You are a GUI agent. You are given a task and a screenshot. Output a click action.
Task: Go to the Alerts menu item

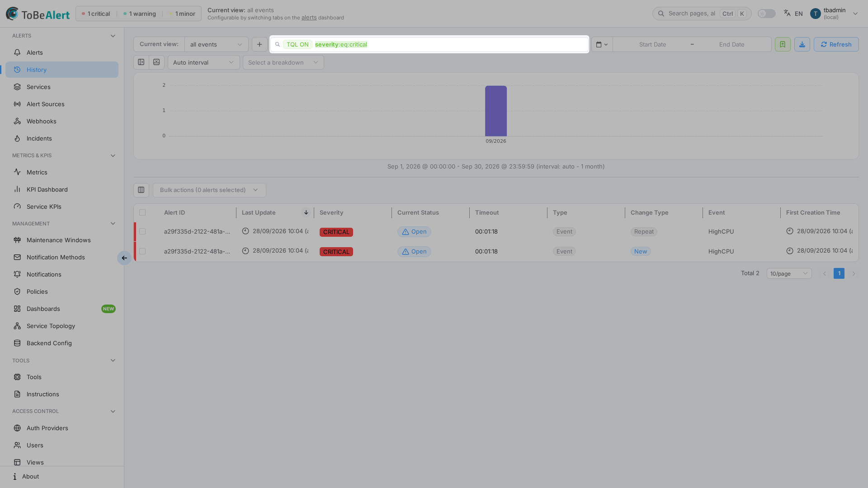click(x=62, y=52)
